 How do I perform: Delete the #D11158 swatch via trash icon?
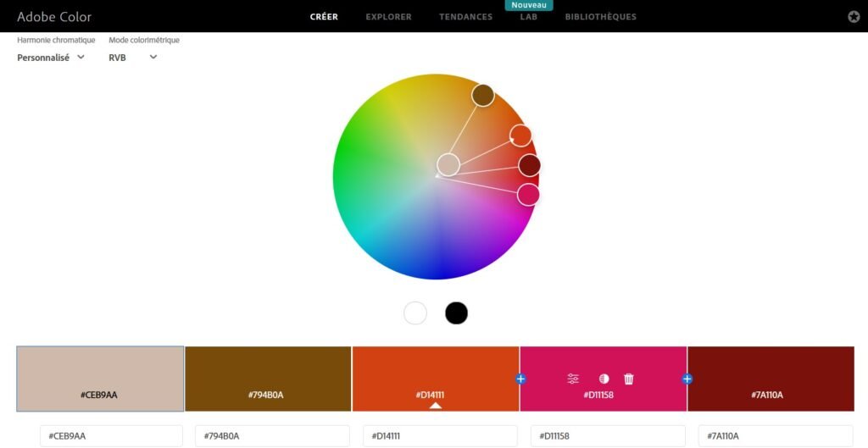629,379
